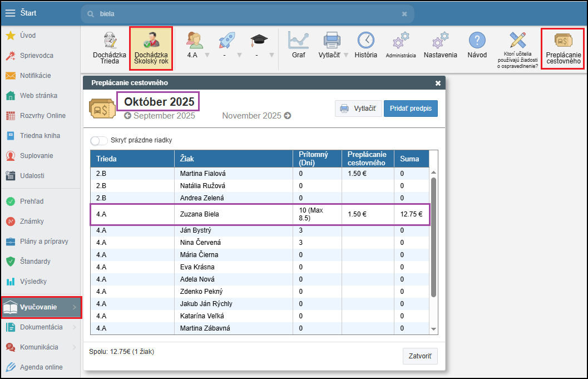Click the table's vertical scrollbar
Image resolution: width=588 pixels, height=379 pixels.
pyautogui.click(x=433, y=237)
